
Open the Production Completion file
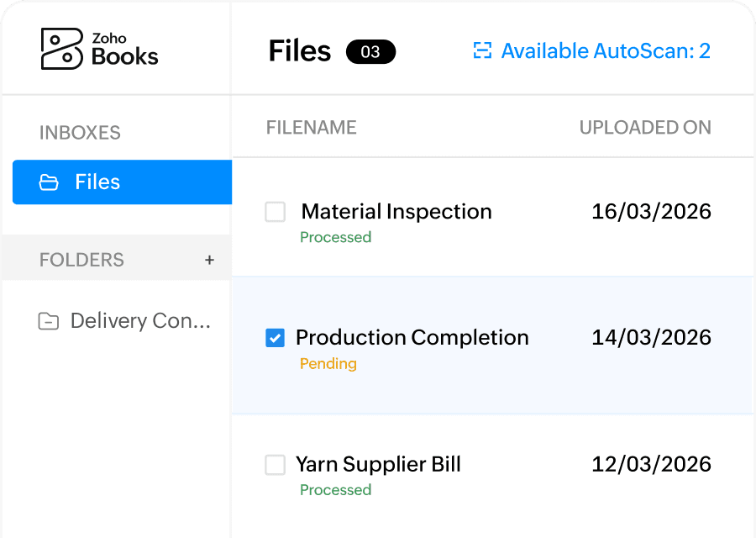coord(412,337)
